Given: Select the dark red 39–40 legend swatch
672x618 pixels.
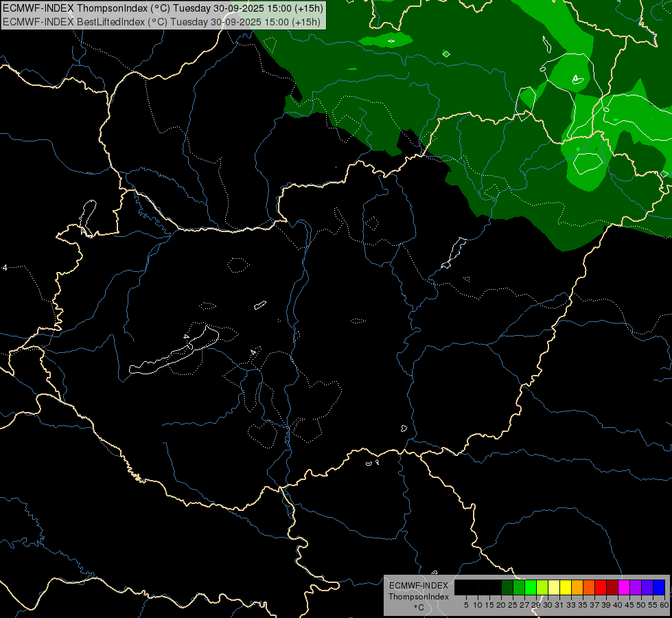Looking at the screenshot, I should coord(612,587).
